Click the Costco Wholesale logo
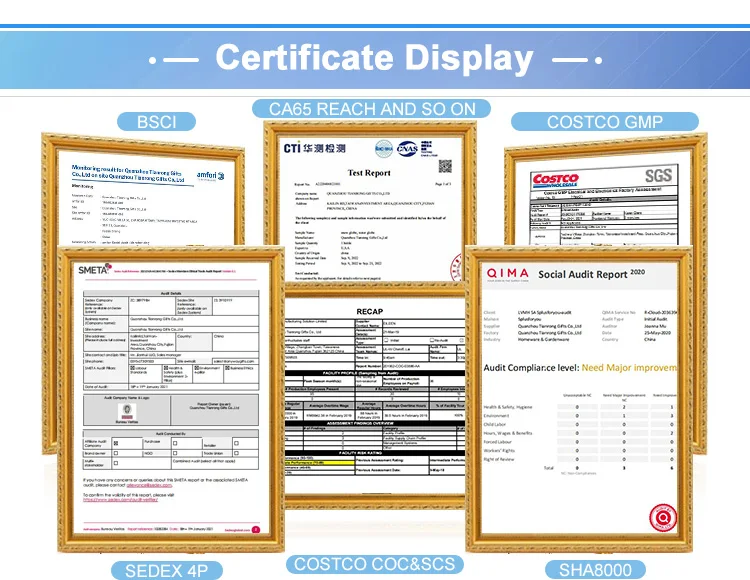 pos(555,180)
